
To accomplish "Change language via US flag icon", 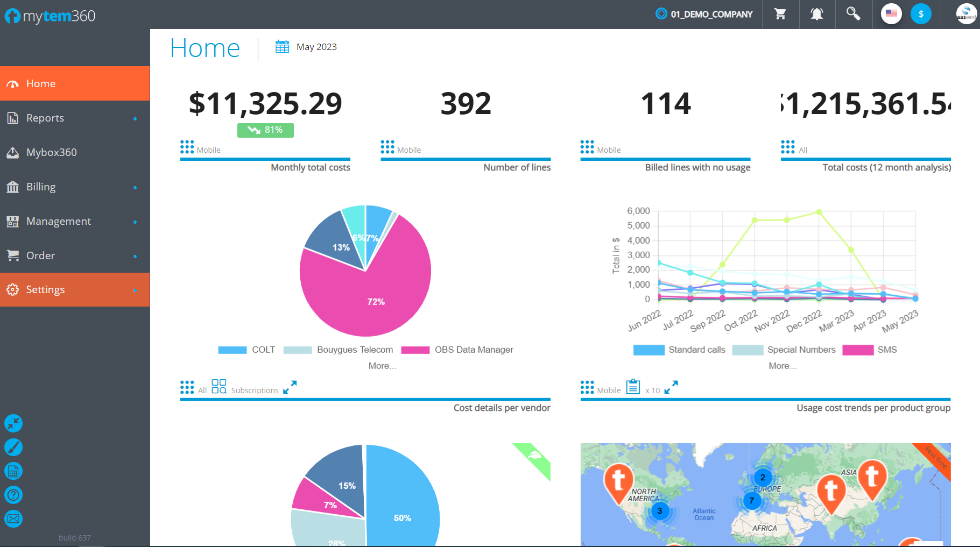I will (x=891, y=14).
